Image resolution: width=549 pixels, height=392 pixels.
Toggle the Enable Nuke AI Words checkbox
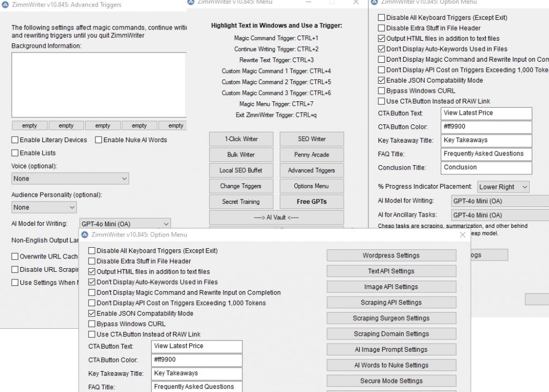click(99, 140)
